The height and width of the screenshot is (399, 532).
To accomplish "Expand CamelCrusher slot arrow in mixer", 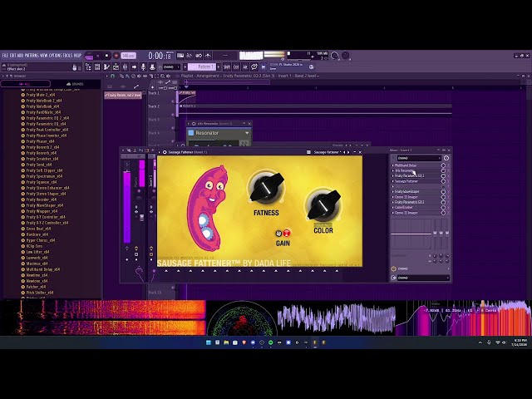I will click(393, 207).
